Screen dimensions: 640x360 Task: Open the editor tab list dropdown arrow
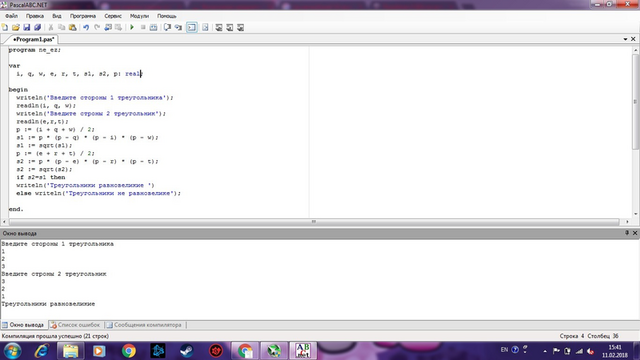[x=625, y=39]
